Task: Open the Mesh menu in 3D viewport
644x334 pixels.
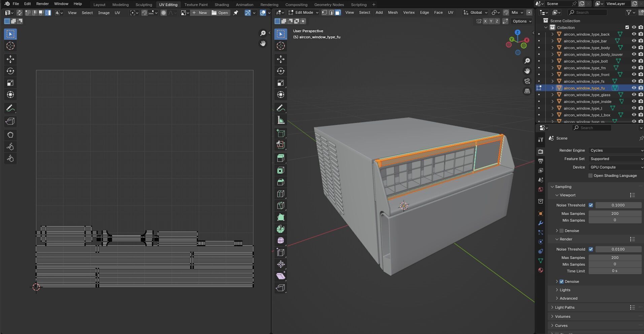Action: pos(393,12)
